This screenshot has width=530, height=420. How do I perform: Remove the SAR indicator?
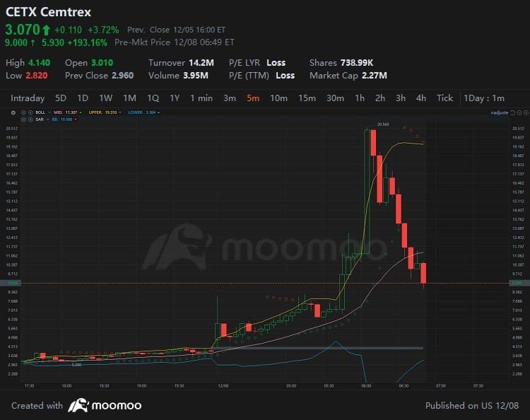[30, 120]
